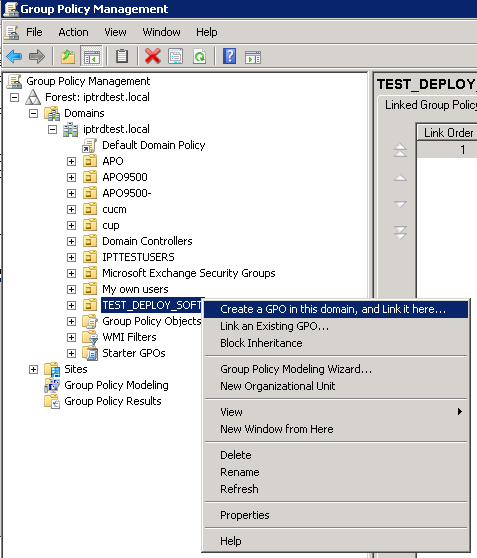Choose Help at bottom of context menu
The height and width of the screenshot is (558, 477).
[x=336, y=541]
